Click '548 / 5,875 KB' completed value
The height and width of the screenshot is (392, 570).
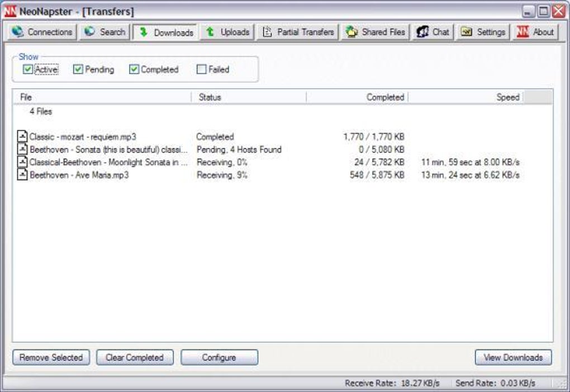377,175
